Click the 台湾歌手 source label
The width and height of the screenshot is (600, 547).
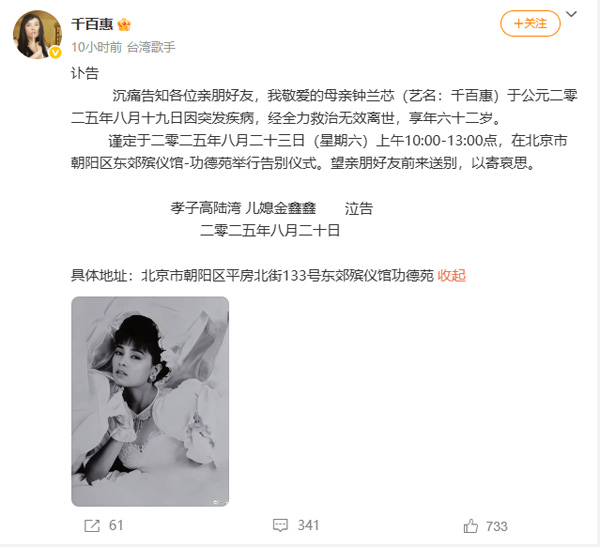[151, 47]
